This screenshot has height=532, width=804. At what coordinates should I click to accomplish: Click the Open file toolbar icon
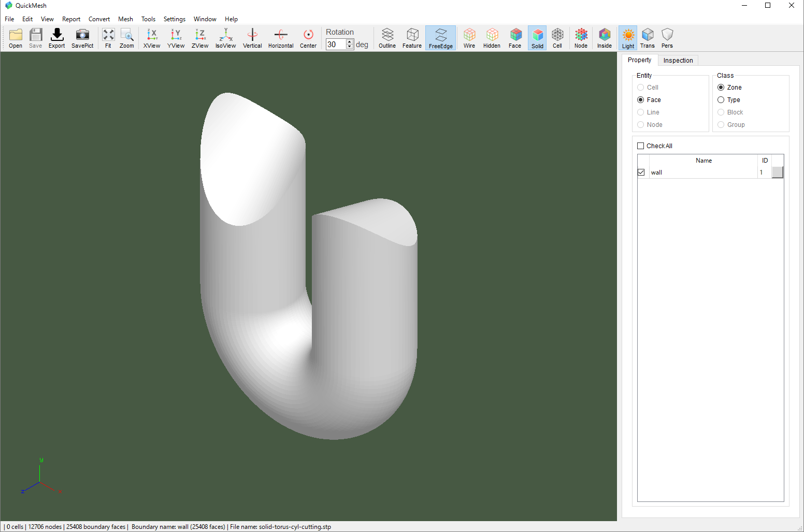(16, 38)
